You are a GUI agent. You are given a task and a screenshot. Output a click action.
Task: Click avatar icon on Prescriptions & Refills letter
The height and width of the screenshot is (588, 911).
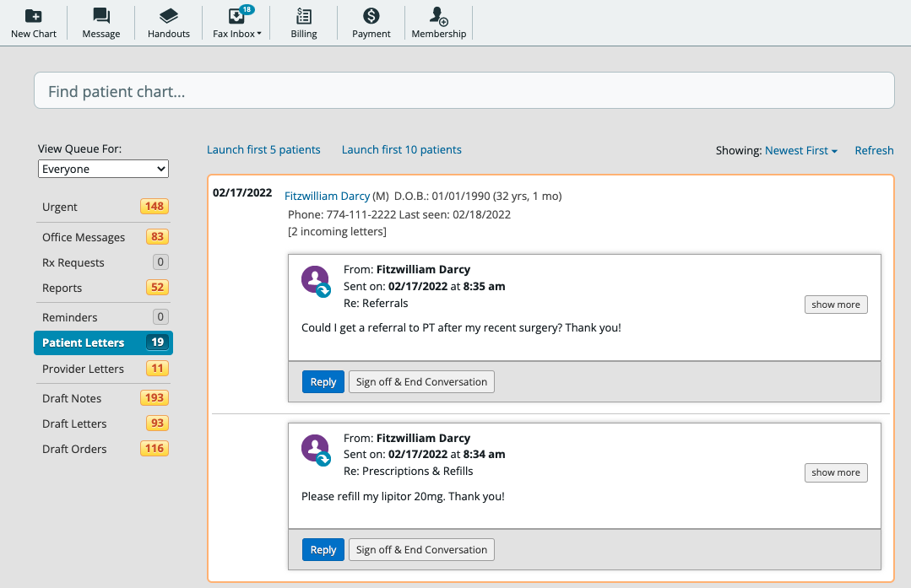tap(316, 449)
